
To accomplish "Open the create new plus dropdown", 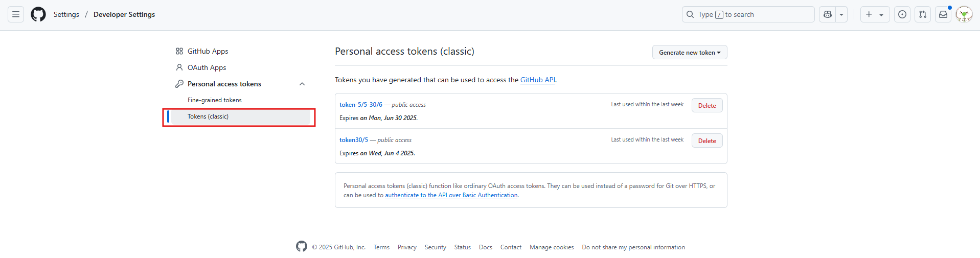I will tap(875, 14).
